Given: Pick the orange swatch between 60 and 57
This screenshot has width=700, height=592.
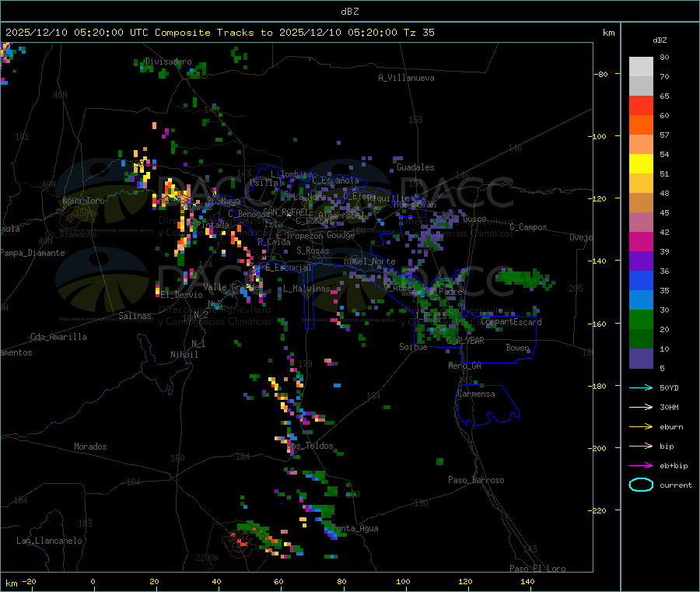Looking at the screenshot, I should tap(641, 125).
